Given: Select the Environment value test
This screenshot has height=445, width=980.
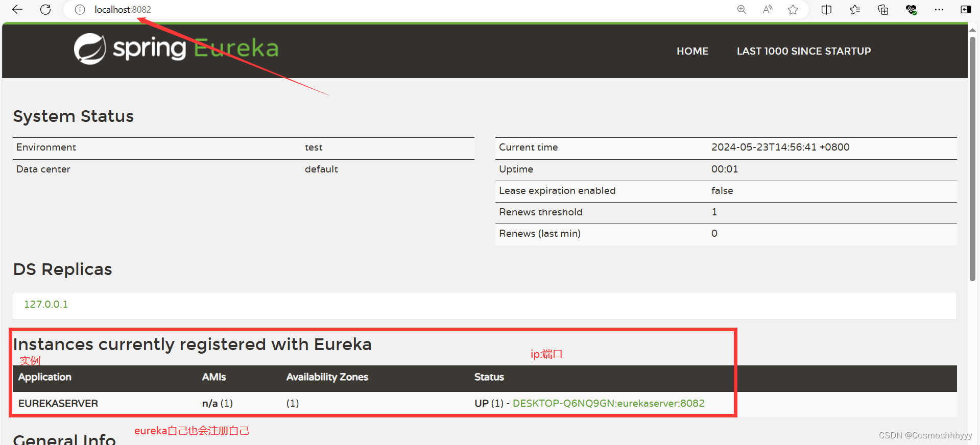Looking at the screenshot, I should tap(314, 147).
